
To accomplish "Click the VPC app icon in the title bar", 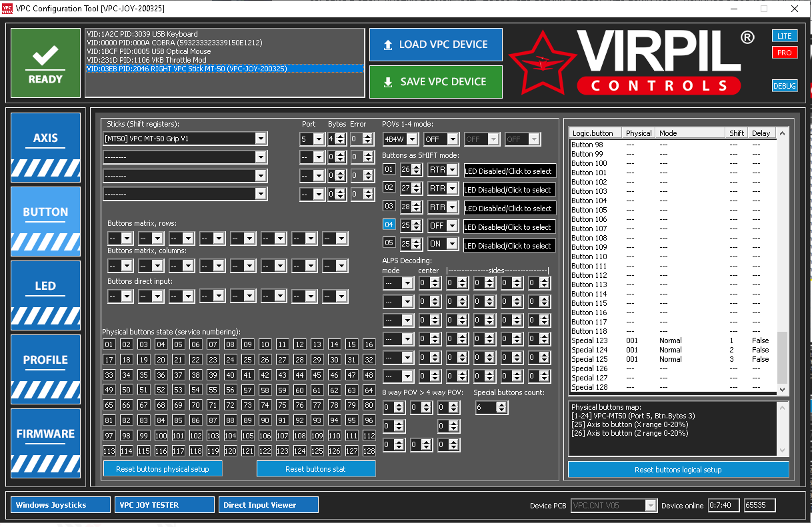I will coord(9,9).
